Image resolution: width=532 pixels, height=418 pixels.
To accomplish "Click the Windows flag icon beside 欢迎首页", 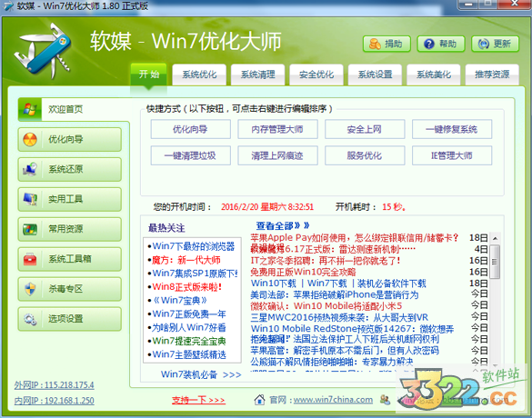I will pyautogui.click(x=30, y=109).
